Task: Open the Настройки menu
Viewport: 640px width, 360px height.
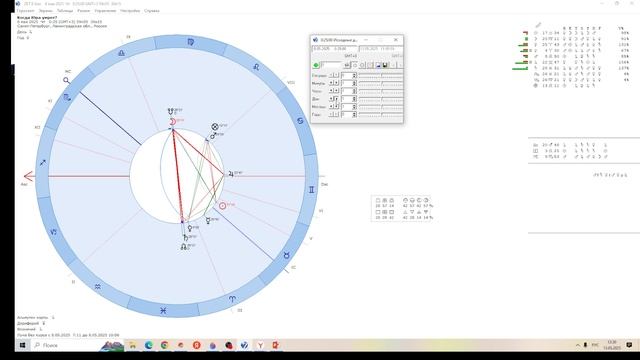Action: [x=130, y=11]
